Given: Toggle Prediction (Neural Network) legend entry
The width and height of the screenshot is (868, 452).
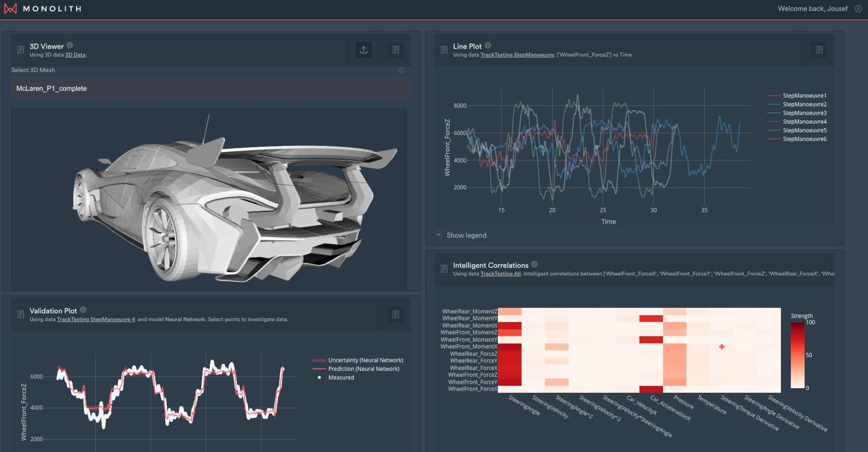Looking at the screenshot, I should [x=356, y=369].
